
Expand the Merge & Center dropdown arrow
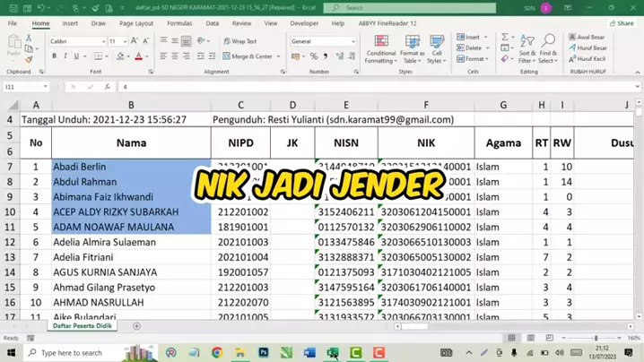point(277,56)
